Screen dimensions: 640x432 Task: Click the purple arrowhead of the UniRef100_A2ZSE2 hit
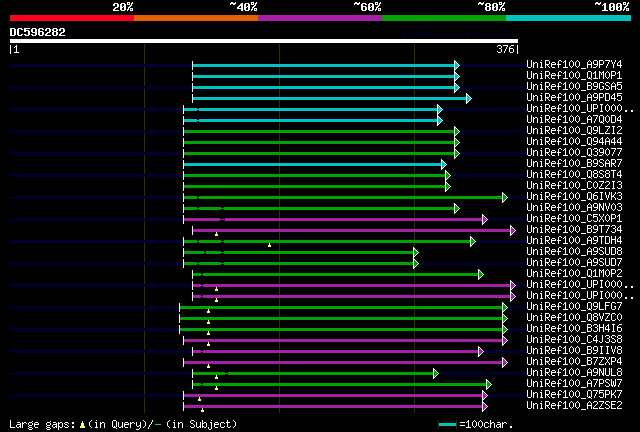[x=485, y=407]
